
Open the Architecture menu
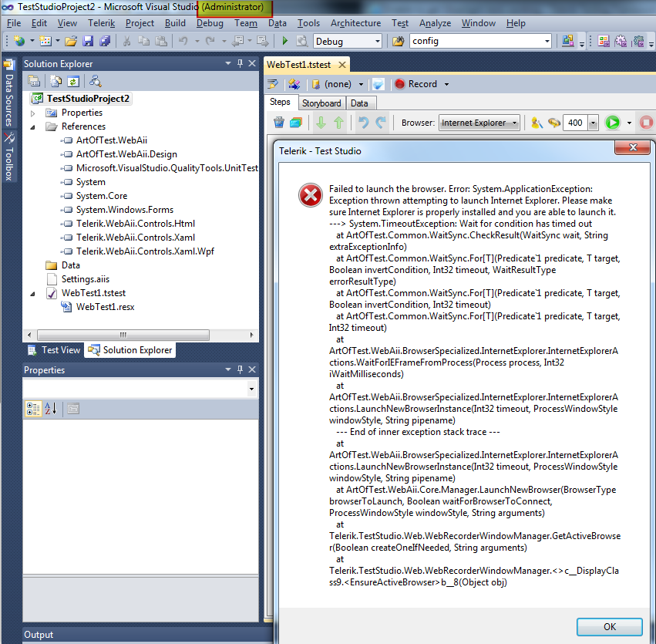[355, 23]
